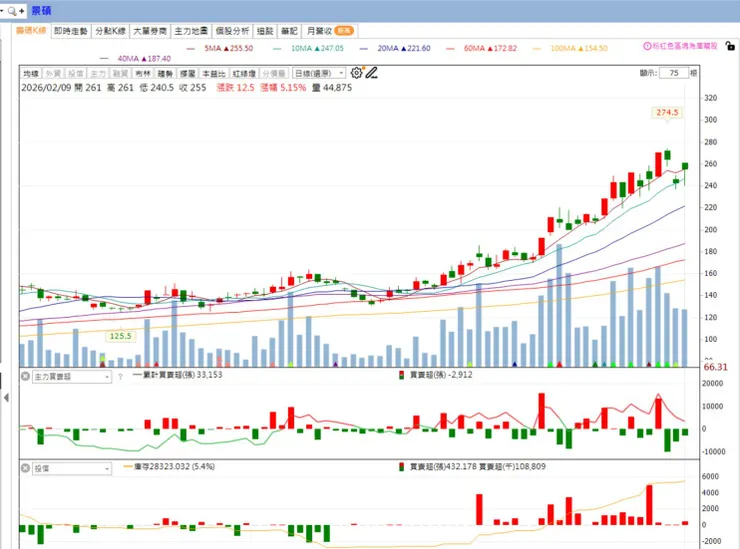740x549 pixels.
Task: Click the 粉紅色區塊 pink notice link
Action: (x=685, y=46)
